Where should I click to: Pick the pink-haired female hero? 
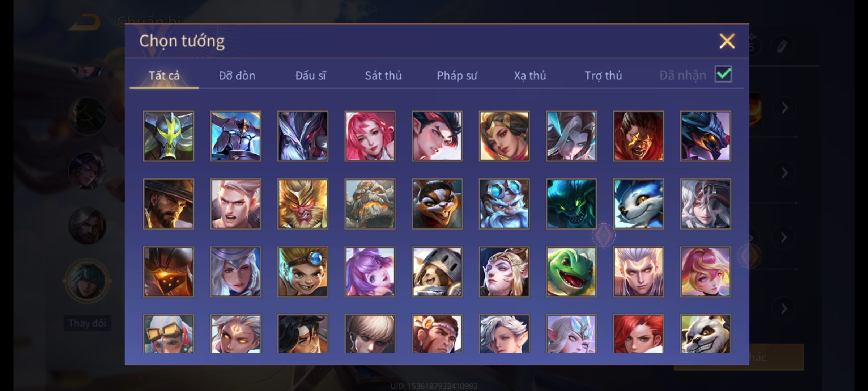(x=370, y=136)
